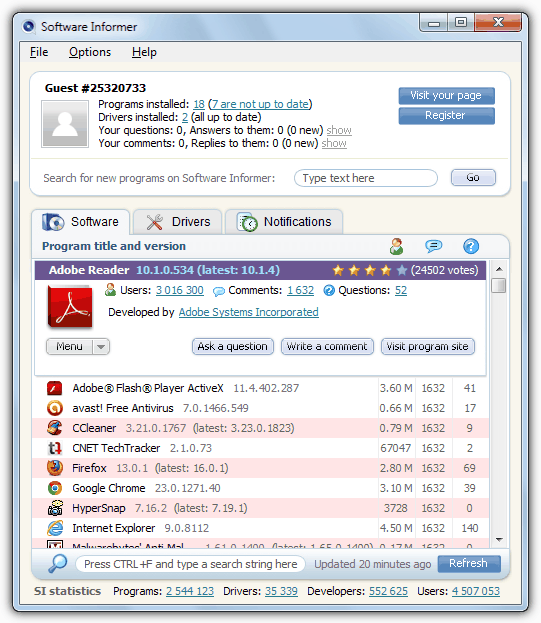Screen dimensions: 541x623
Task: Click the avast! Free Antivirus icon
Action: (x=54, y=408)
